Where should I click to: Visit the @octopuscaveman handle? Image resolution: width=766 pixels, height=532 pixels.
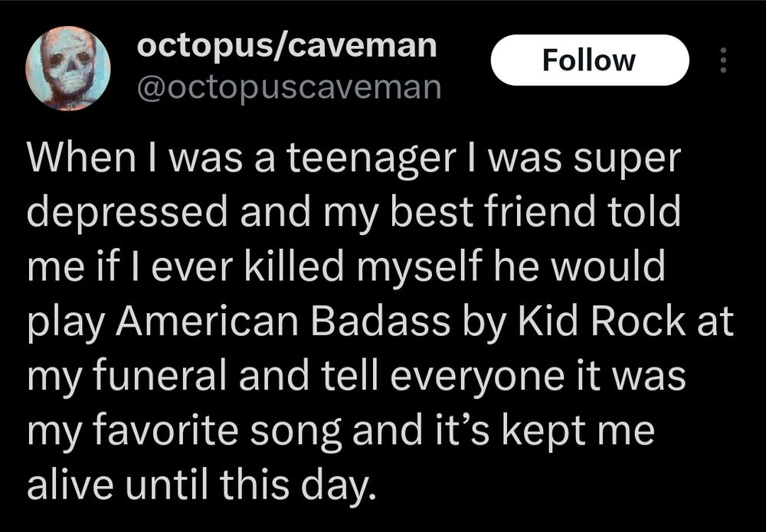point(290,88)
